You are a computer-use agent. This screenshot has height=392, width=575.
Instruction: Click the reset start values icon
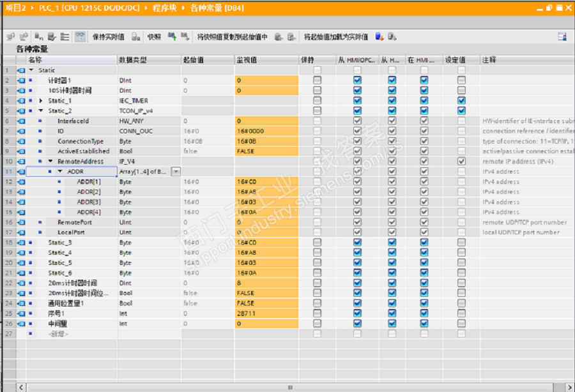pyautogui.click(x=38, y=36)
